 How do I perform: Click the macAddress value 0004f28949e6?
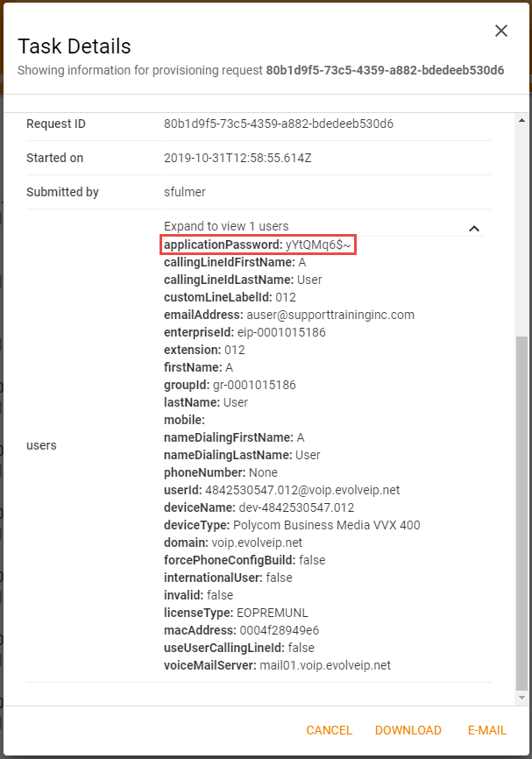coord(285,630)
